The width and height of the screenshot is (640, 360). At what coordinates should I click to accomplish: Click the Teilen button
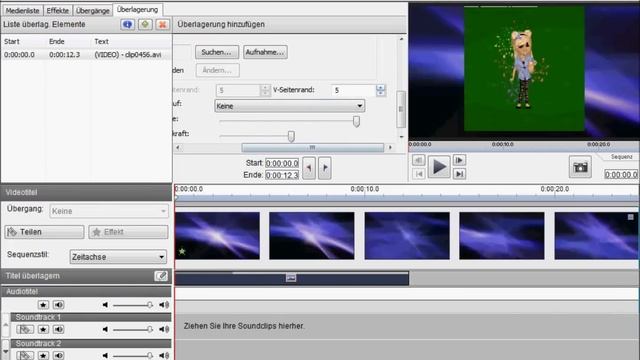pos(44,232)
